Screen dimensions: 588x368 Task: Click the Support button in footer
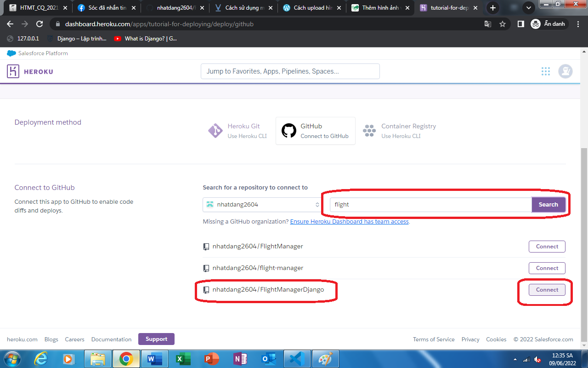pos(156,339)
